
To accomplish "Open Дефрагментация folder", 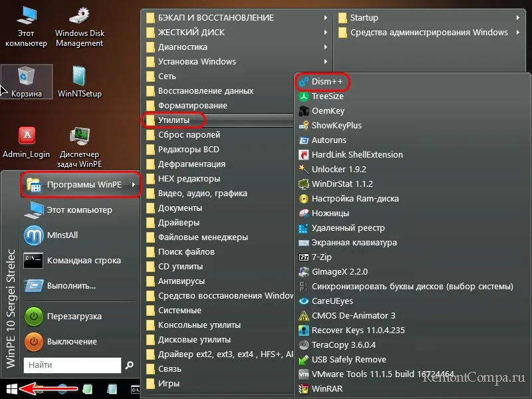I will (x=218, y=164).
